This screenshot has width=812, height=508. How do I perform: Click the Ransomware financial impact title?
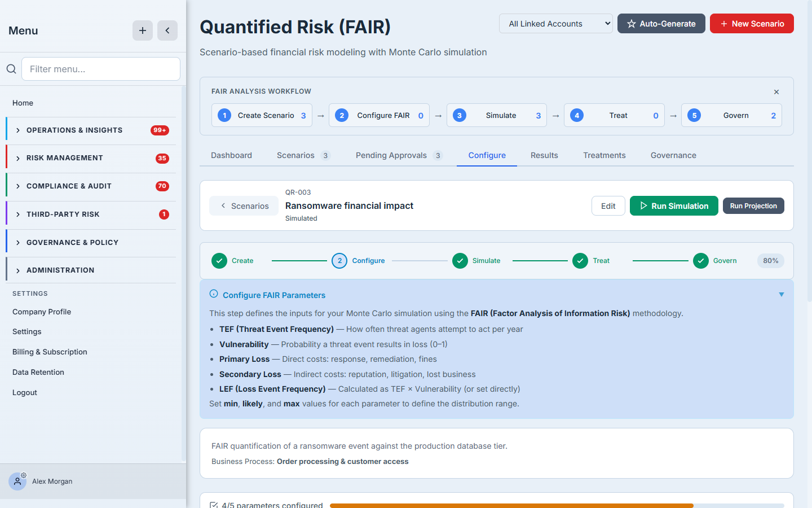(349, 205)
